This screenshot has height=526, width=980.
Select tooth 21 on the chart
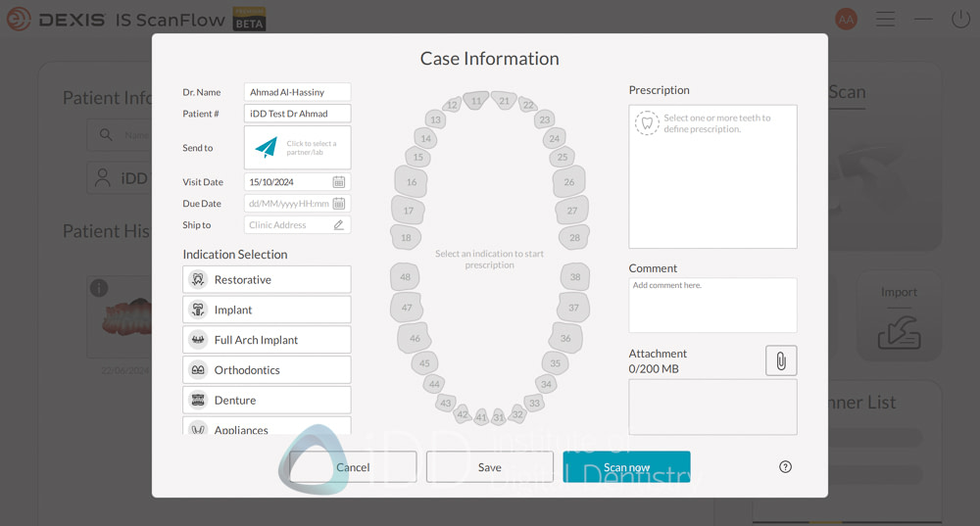coord(504,101)
